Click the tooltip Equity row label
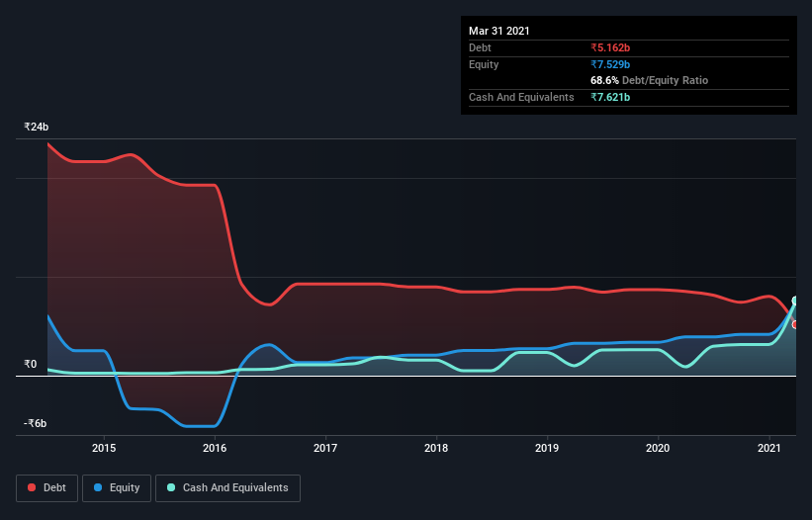The image size is (812, 520). tap(484, 64)
